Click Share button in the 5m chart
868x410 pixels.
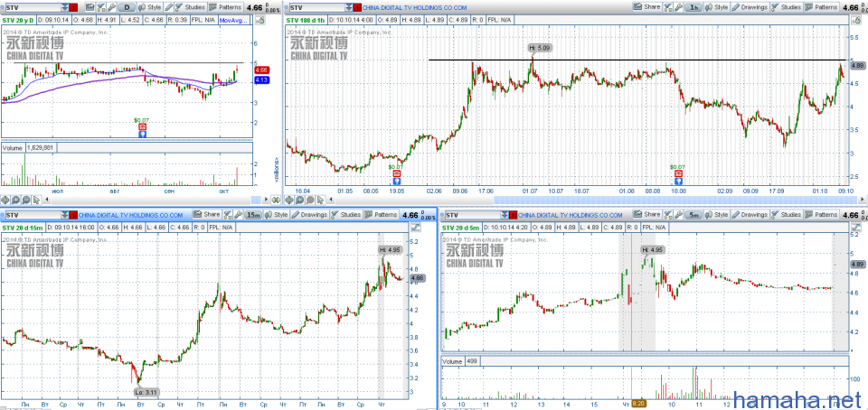pyautogui.click(x=647, y=214)
